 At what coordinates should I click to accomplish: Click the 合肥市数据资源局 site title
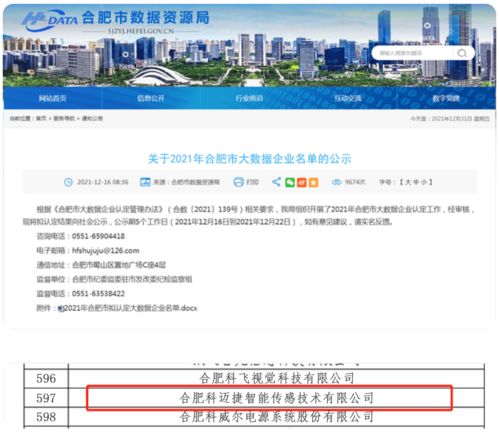(x=146, y=17)
